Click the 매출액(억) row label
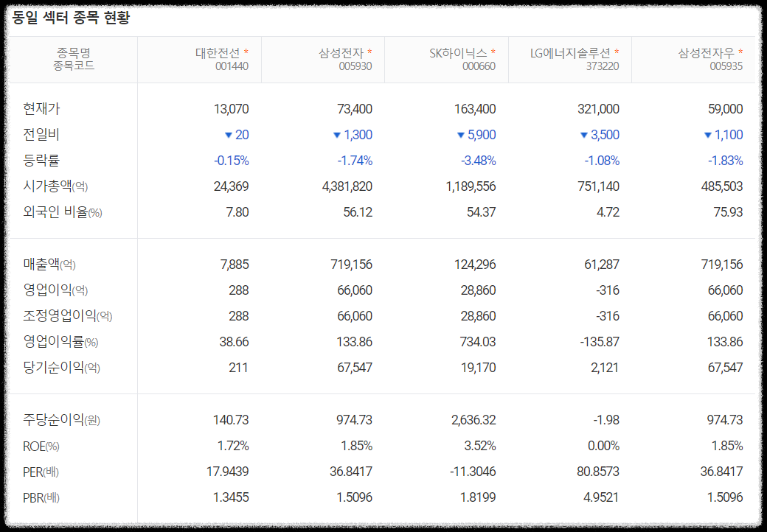Viewport: 767px width, 532px height. 49,265
